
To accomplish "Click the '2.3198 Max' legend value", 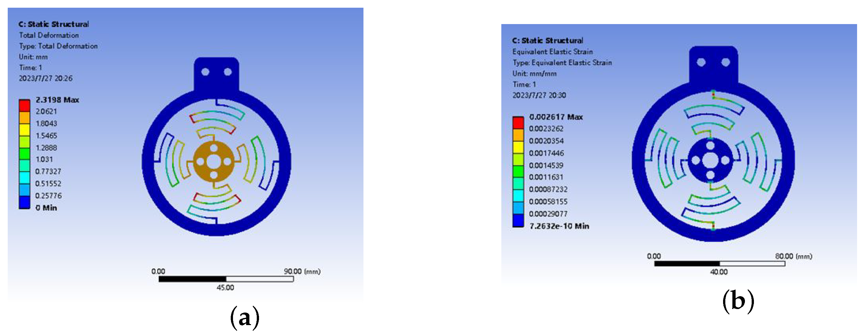I will [x=57, y=100].
